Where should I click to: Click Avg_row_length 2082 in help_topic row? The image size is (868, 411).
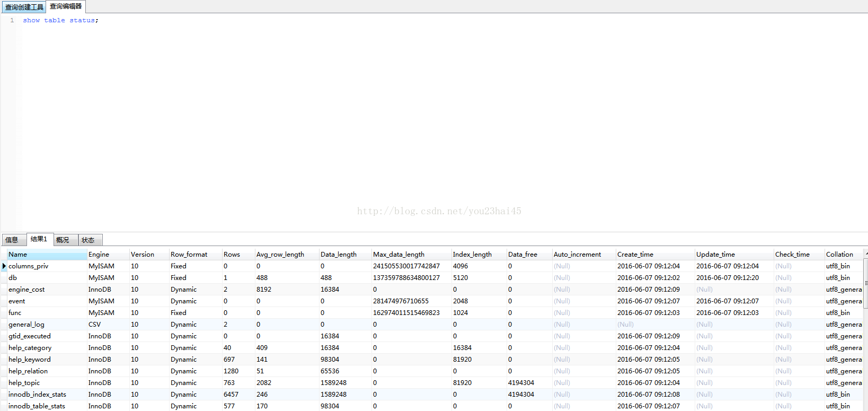click(x=287, y=383)
